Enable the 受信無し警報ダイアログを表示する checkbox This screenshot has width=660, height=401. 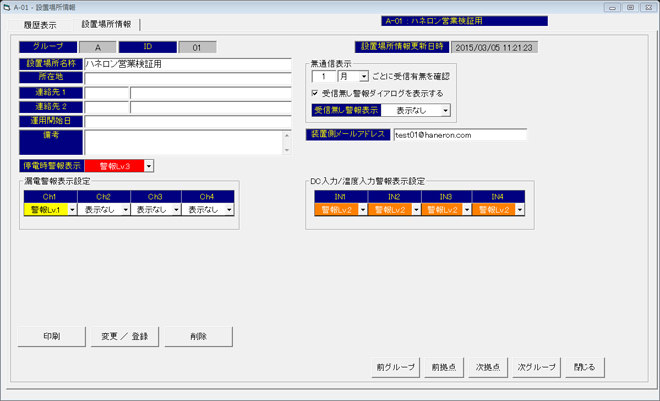tap(316, 93)
